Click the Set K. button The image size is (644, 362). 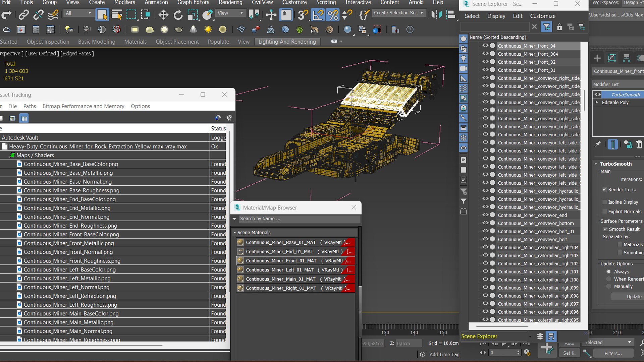569,353
